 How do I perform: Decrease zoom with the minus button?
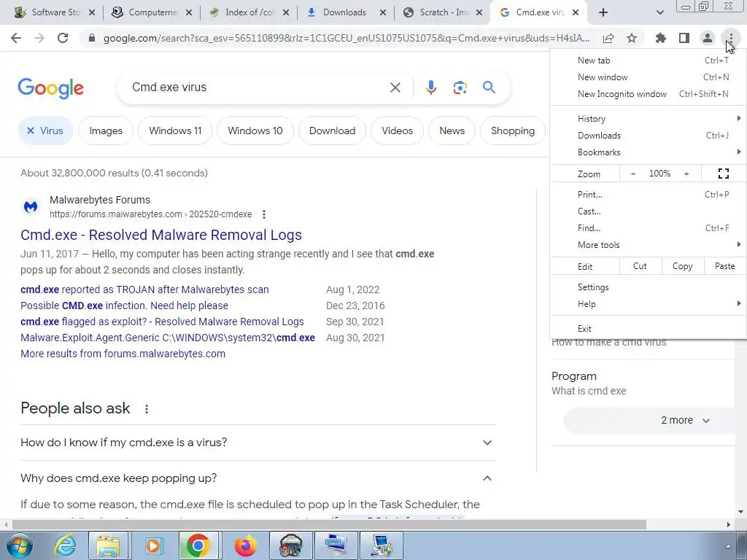[633, 174]
